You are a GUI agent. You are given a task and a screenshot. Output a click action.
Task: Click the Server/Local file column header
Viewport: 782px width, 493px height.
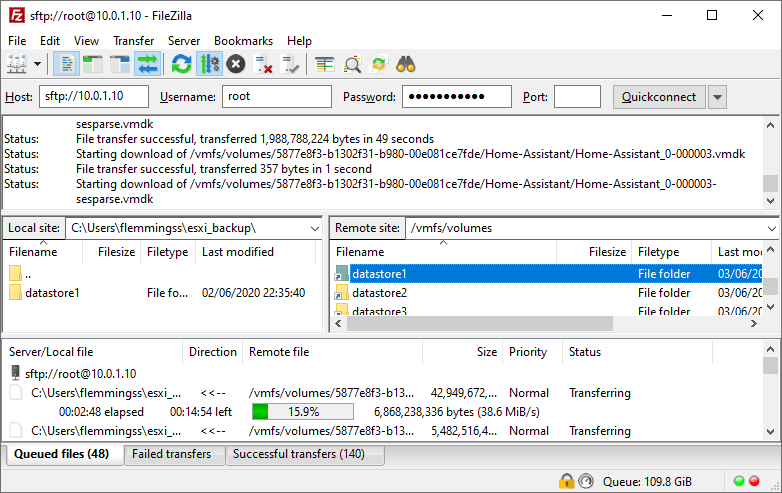(x=94, y=352)
